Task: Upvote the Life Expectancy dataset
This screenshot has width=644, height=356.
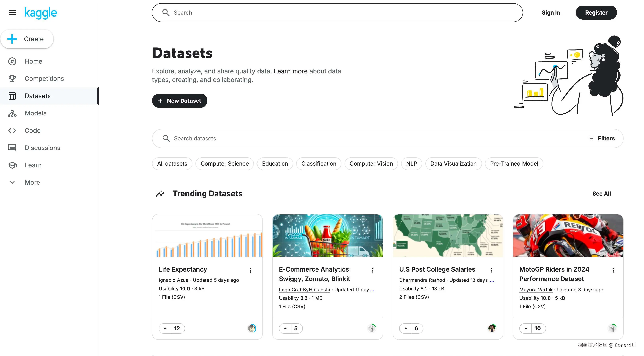Action: (165, 328)
